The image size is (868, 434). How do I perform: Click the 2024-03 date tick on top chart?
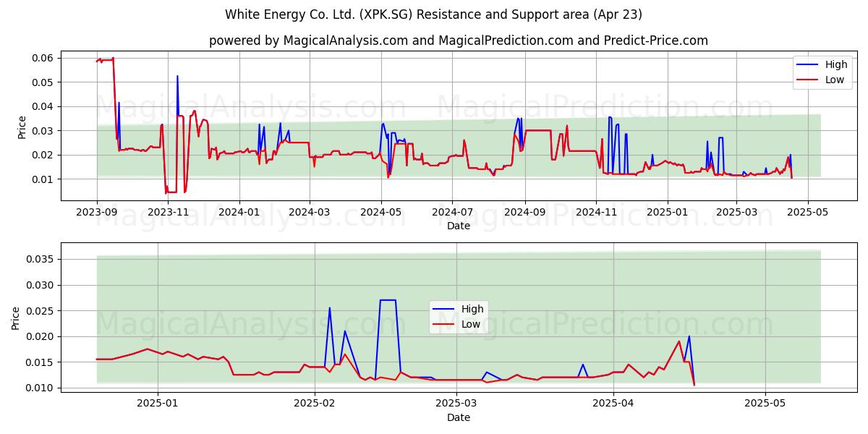pos(310,211)
